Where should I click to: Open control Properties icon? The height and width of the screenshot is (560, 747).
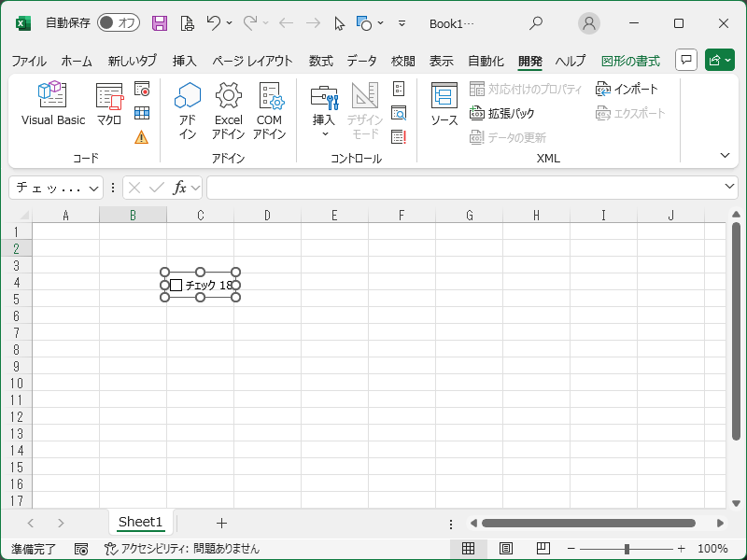[399, 89]
